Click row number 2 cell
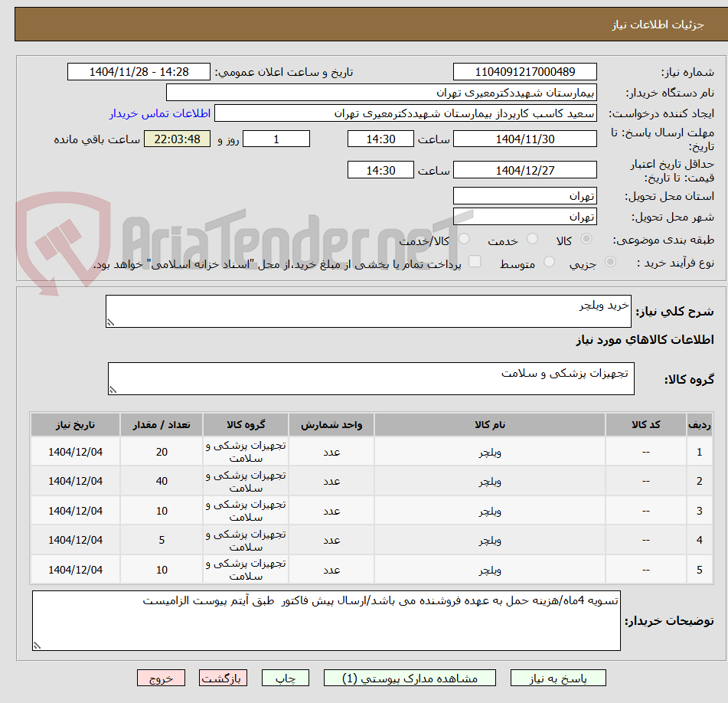The height and width of the screenshot is (703, 728). [x=699, y=481]
